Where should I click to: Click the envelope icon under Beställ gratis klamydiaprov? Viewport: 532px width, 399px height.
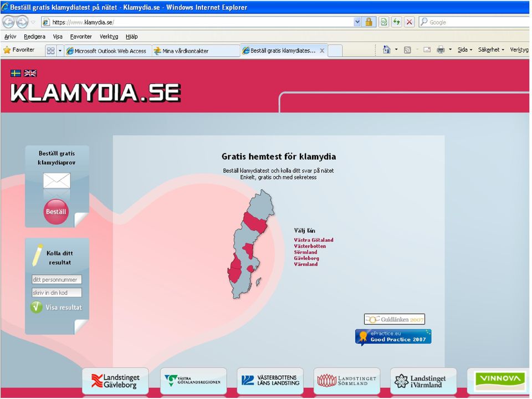(57, 181)
